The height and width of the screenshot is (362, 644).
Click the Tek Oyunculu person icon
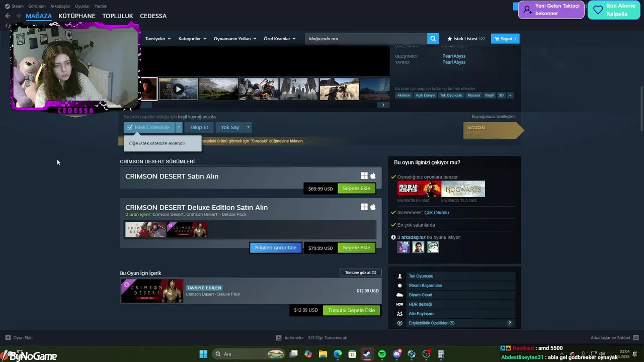(x=399, y=276)
